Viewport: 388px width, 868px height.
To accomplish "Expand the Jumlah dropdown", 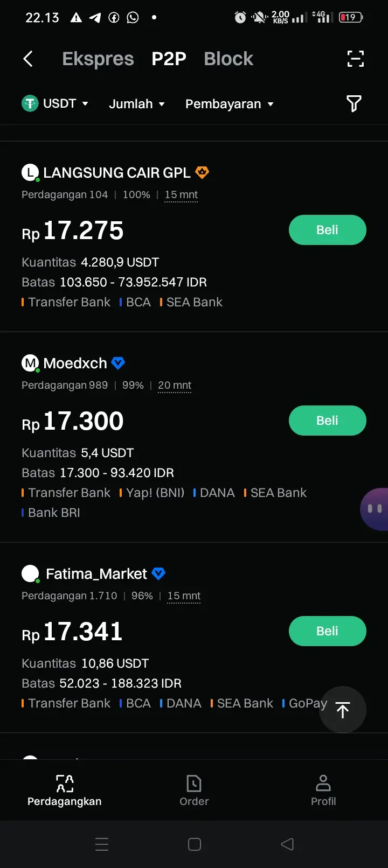I will pos(137,104).
